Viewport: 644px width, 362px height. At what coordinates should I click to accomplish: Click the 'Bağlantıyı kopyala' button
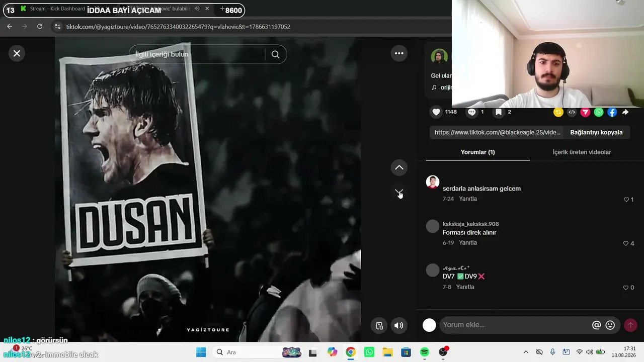pyautogui.click(x=596, y=132)
